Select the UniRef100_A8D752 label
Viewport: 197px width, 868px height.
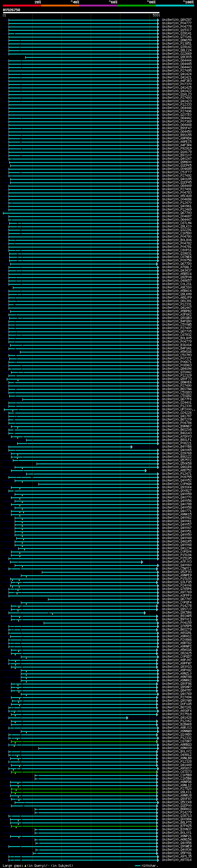point(177,470)
